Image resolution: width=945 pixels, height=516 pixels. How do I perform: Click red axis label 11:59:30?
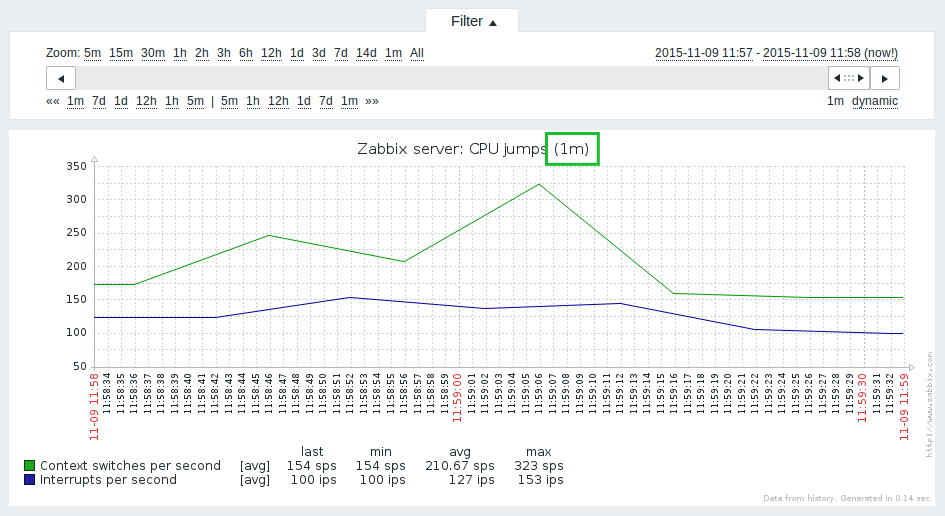[862, 398]
